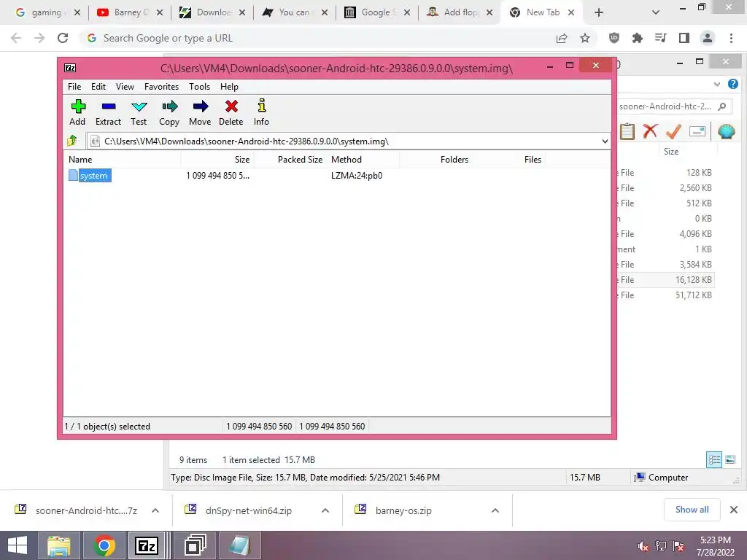Bookmark this tab with the star
The height and width of the screenshot is (560, 747).
tap(585, 38)
